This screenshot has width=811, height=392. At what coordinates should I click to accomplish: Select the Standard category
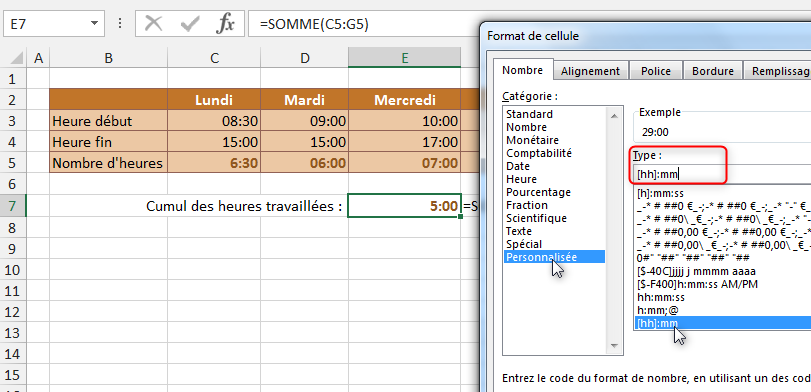(x=529, y=114)
